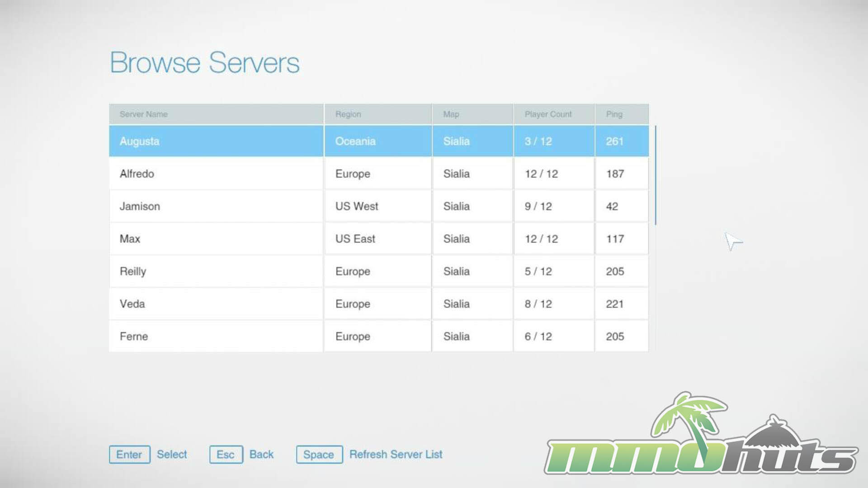Sort servers by Ping column header

pos(614,114)
